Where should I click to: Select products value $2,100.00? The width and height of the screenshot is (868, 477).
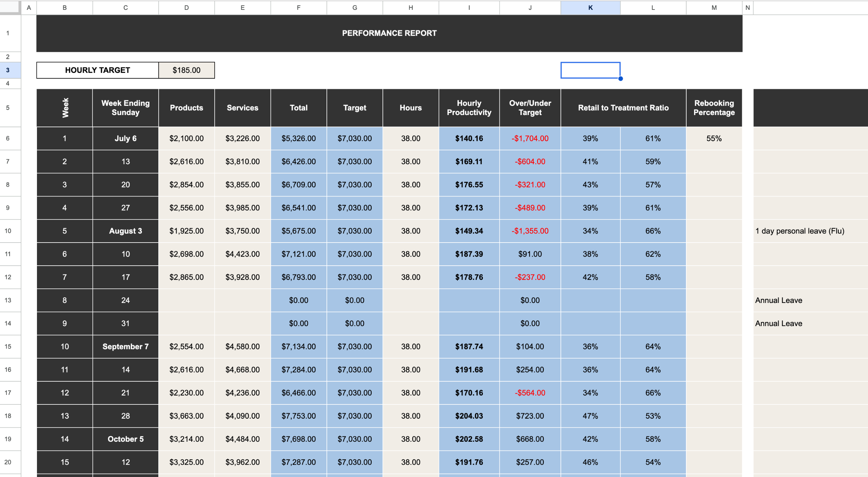click(x=186, y=138)
